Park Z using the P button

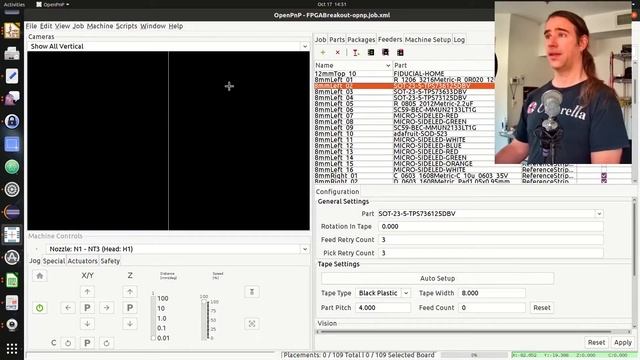pos(130,308)
